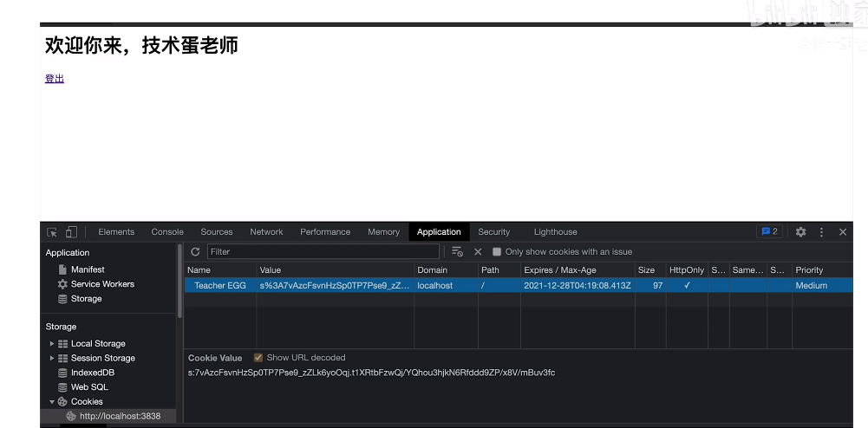Switch to the Console tab
This screenshot has height=428, width=868.
tap(167, 232)
